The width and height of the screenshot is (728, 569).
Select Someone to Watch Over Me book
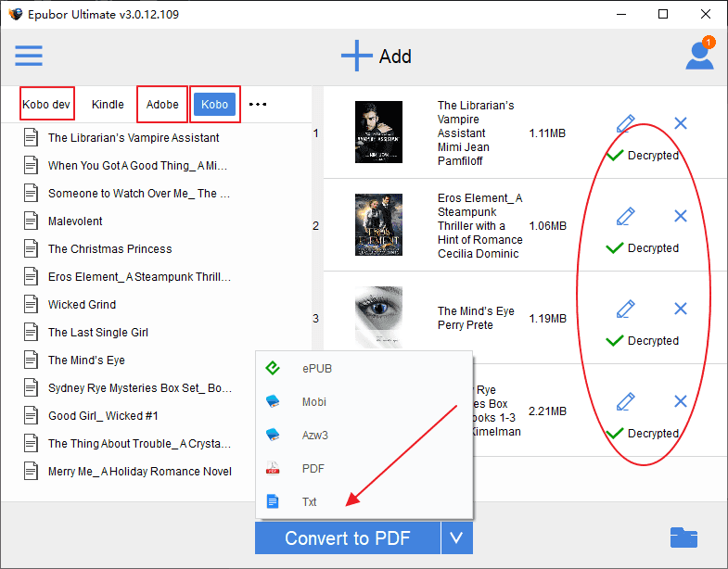click(139, 194)
